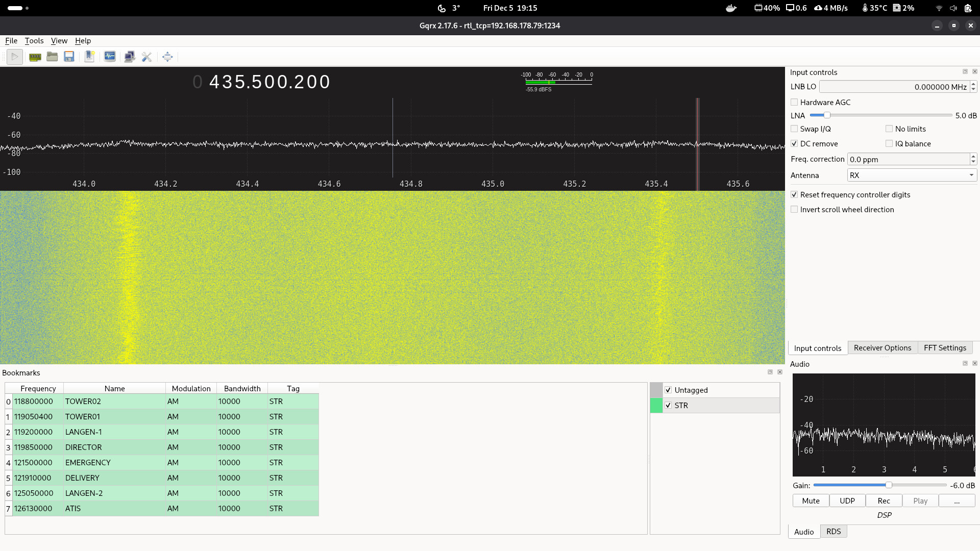Viewport: 980px width, 551px height.
Task: Click the save settings floppy icon
Action: pyautogui.click(x=69, y=57)
